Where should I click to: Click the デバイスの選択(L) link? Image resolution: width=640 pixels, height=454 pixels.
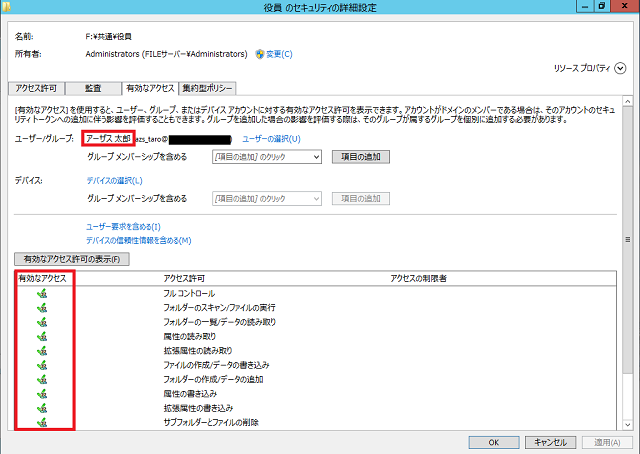[114, 181]
